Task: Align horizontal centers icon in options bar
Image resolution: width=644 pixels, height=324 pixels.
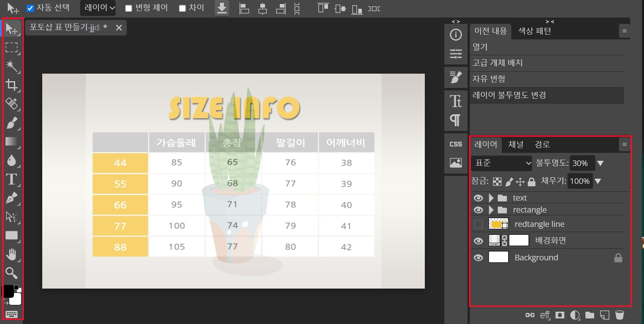Action: click(263, 8)
